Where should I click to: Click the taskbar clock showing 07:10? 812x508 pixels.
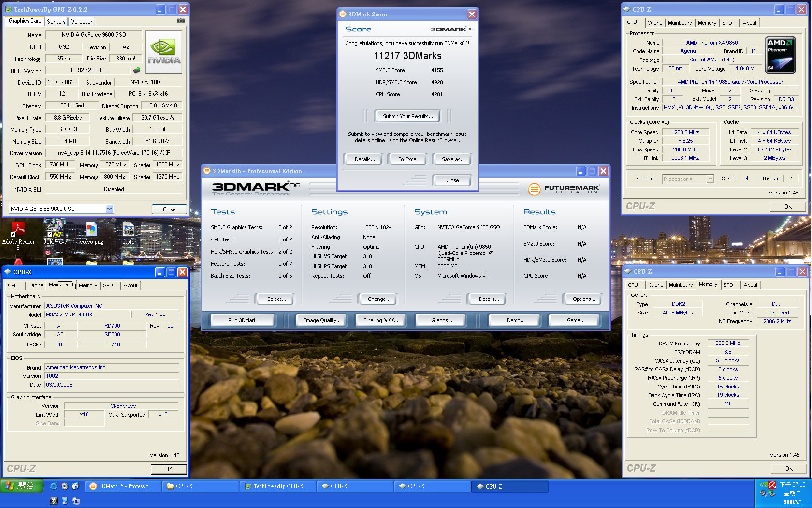(793, 485)
